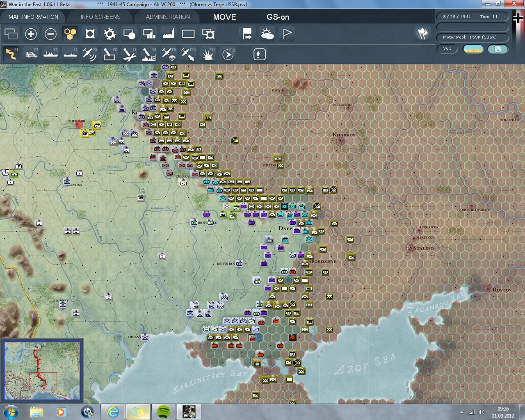525x420 pixels.
Task: Select F12 circled arrow mode icon
Action: click(x=228, y=54)
